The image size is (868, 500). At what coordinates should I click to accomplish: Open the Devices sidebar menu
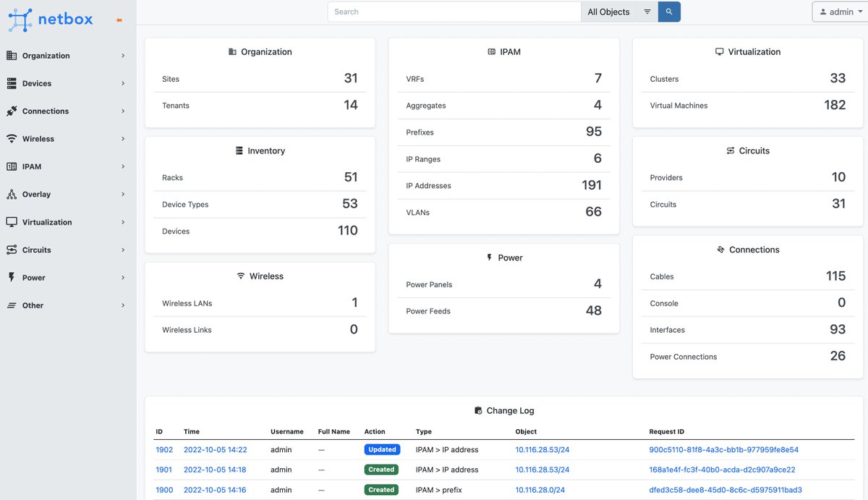67,83
